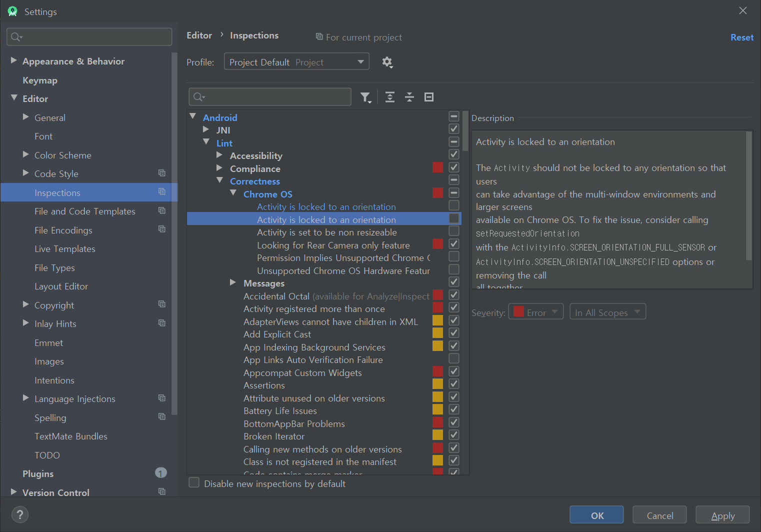The width and height of the screenshot is (761, 532).
Task: Click the project-level icon beside Code Style
Action: (162, 173)
